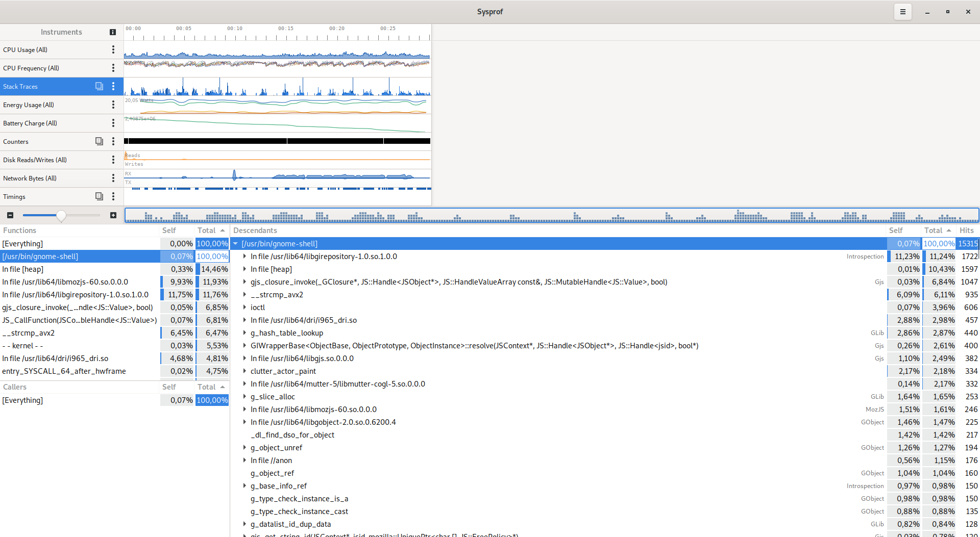Expand the __strcmp_avx2 descendant row
The width and height of the screenshot is (980, 537).
(244, 295)
